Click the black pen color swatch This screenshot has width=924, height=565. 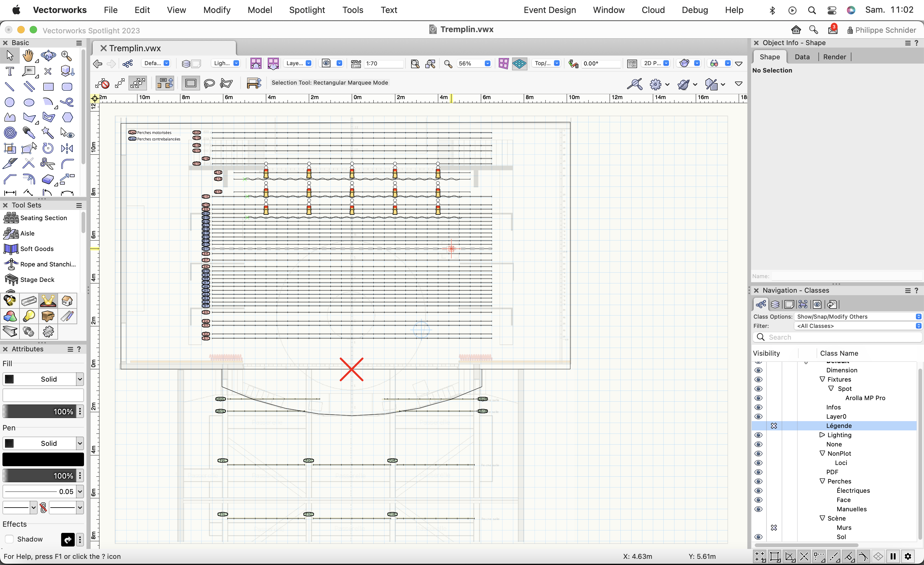(x=43, y=459)
